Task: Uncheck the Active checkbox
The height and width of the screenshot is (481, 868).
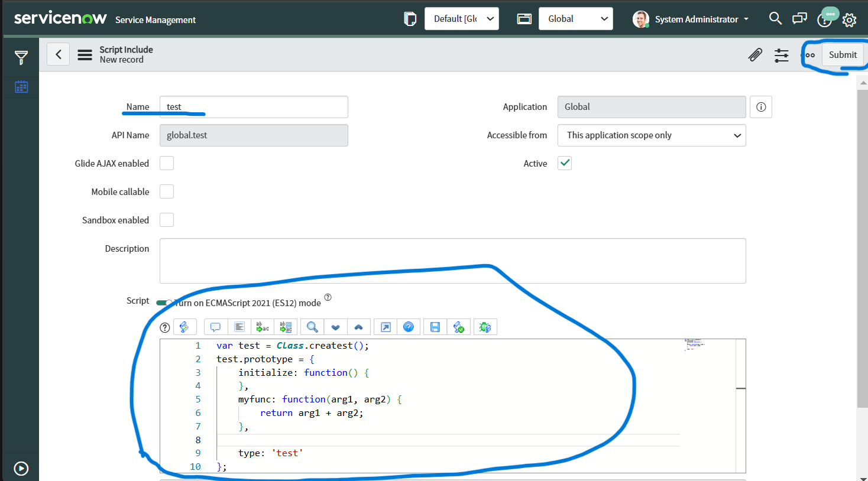Action: pos(564,163)
